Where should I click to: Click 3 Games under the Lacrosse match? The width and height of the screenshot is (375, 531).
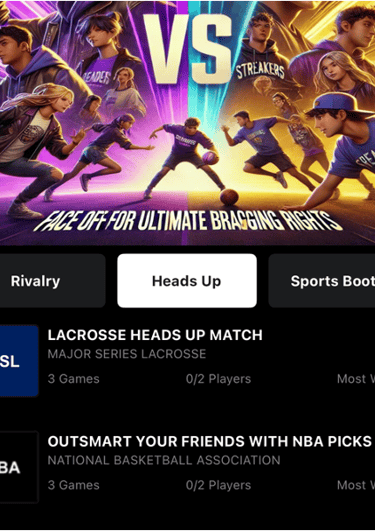tap(74, 379)
